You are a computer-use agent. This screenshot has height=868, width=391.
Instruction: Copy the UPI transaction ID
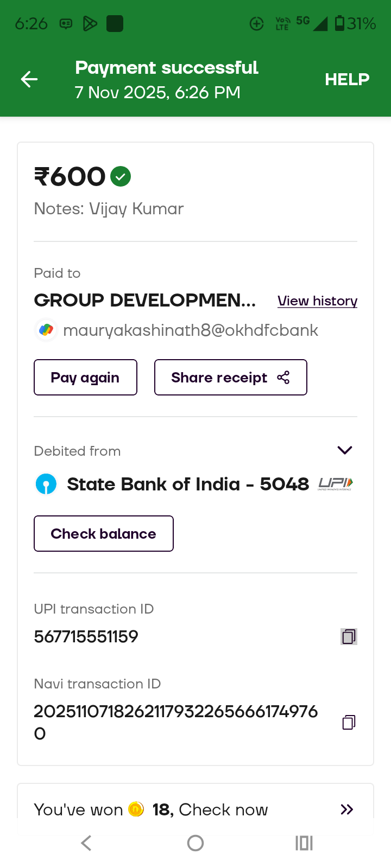point(349,636)
